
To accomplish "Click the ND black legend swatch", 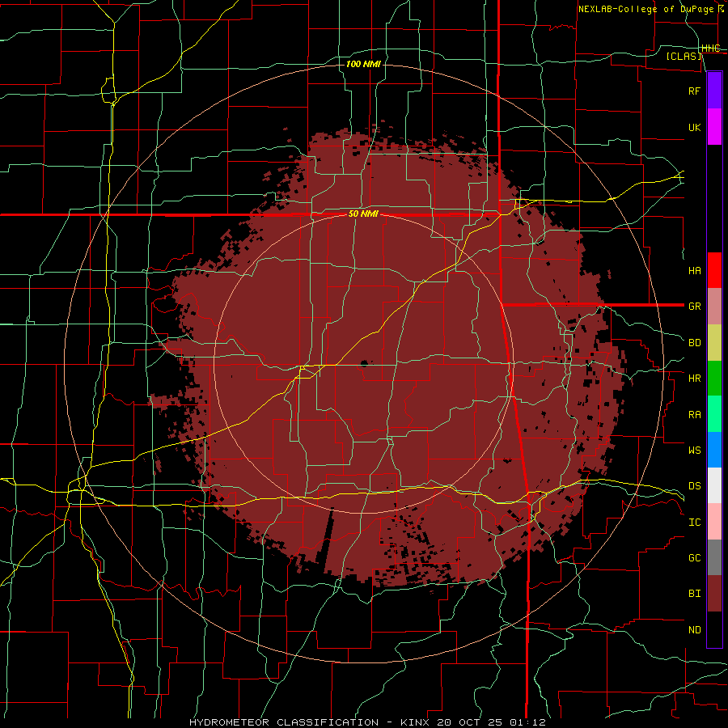I will pyautogui.click(x=714, y=629).
